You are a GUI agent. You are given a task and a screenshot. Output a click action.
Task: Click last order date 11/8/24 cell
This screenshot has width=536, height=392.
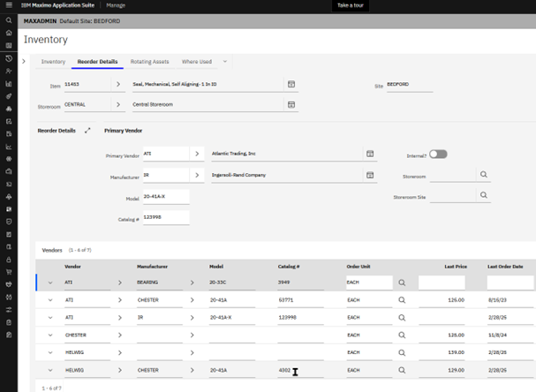[510, 335]
